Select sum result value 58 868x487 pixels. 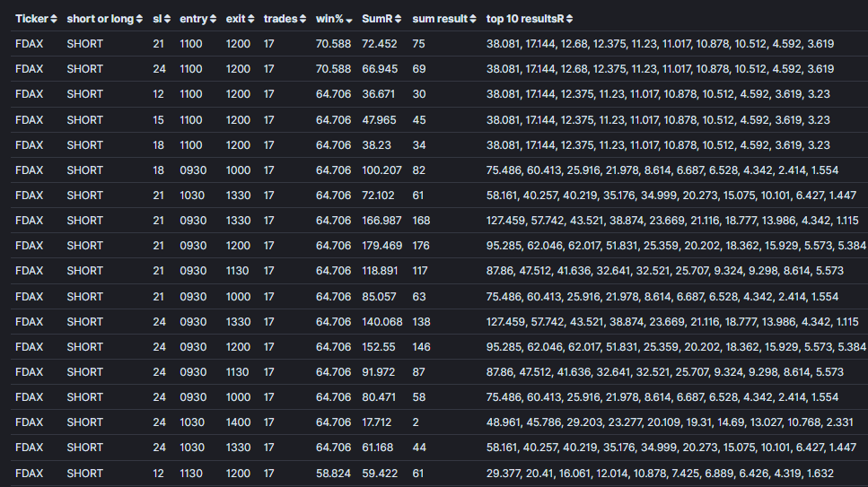(419, 397)
